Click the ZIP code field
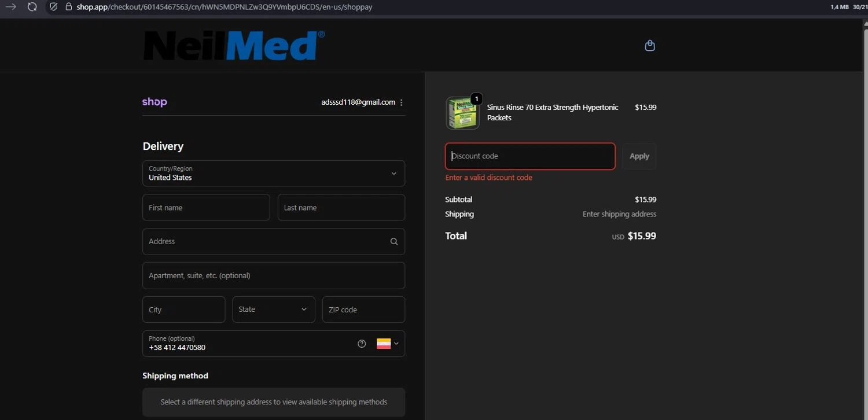 [363, 310]
